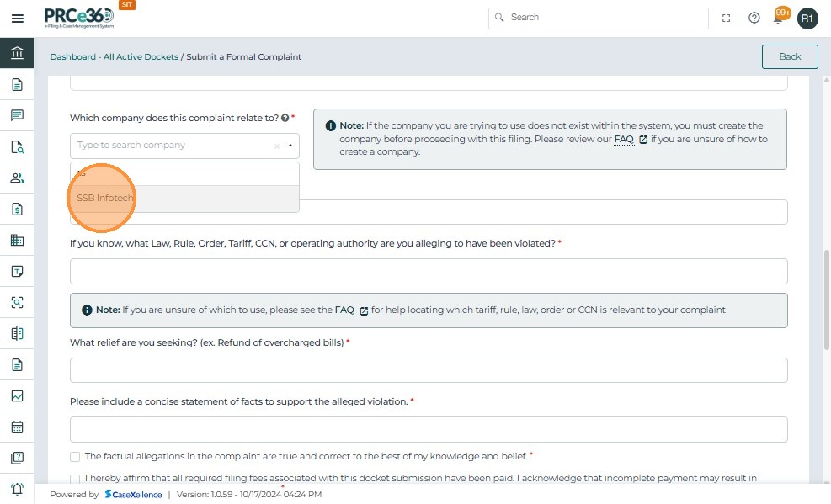Open the calendar sidebar icon
The image size is (831, 504).
click(17, 427)
